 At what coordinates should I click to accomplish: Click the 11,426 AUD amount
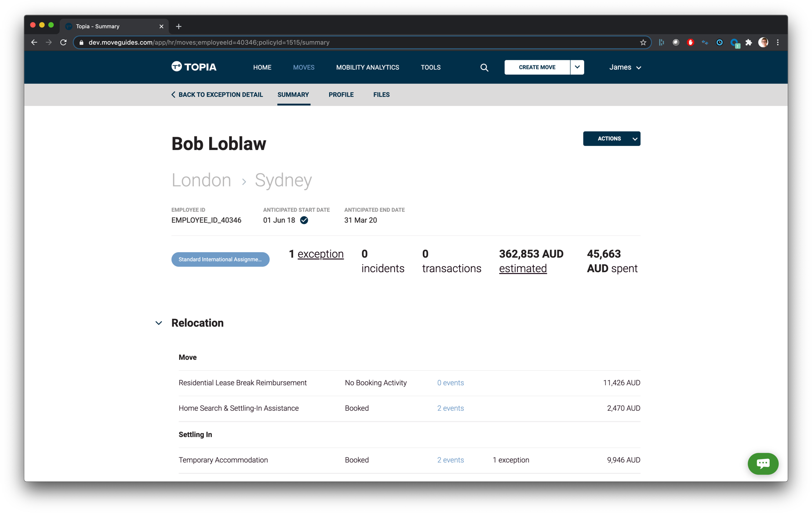[622, 383]
